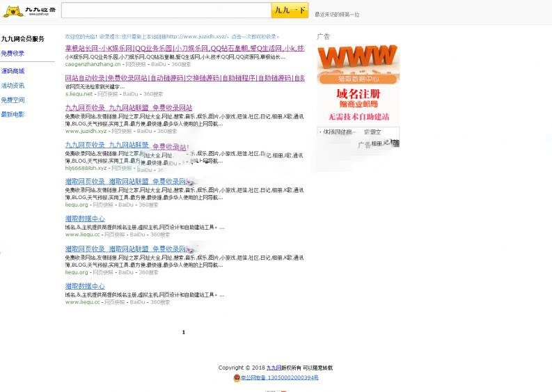Click the WWW 猎取数据中心 ad banner
Screen dimensions: 552x392
(x=358, y=64)
